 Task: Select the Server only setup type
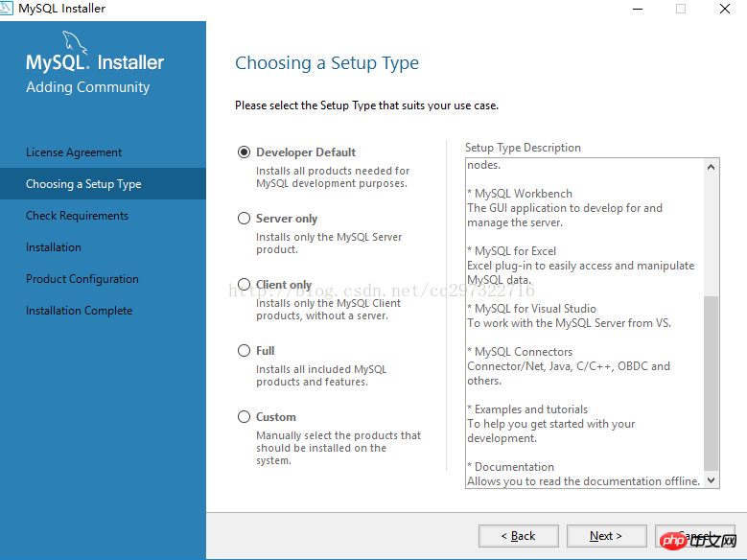point(244,219)
